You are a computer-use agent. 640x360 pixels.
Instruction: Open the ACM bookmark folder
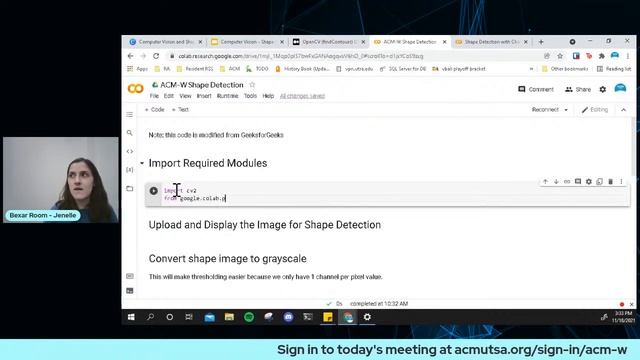[x=230, y=69]
